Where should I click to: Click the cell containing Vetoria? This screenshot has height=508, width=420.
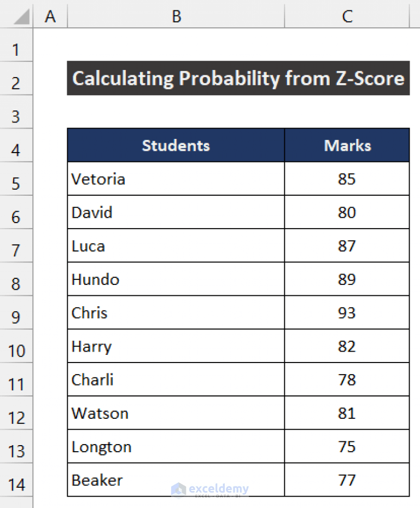176,179
